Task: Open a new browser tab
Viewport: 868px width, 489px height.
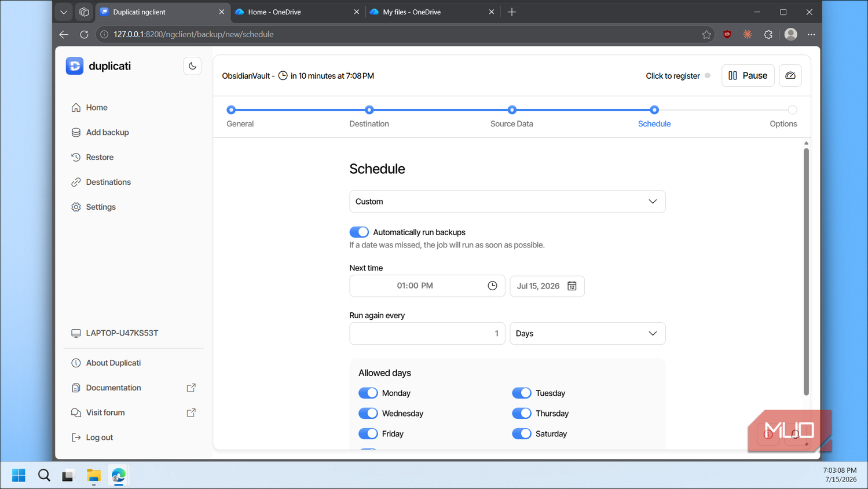Action: pyautogui.click(x=512, y=12)
